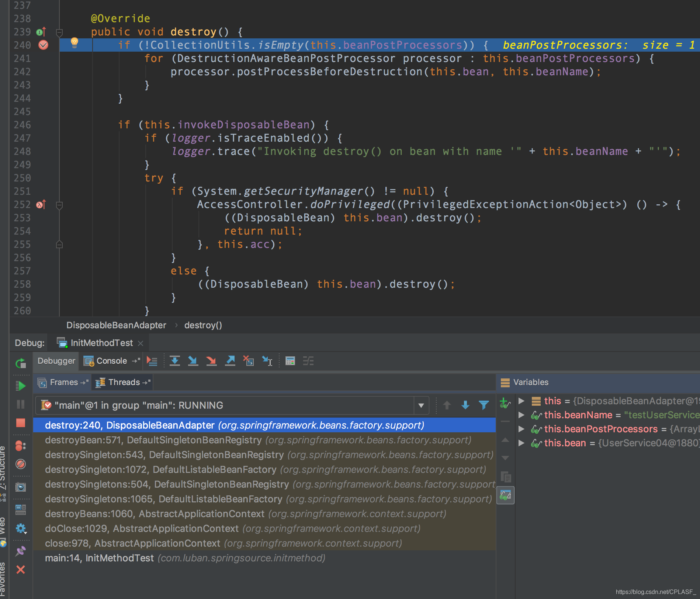Click override gutter icon at line 239
This screenshot has height=599, width=700.
click(x=41, y=32)
